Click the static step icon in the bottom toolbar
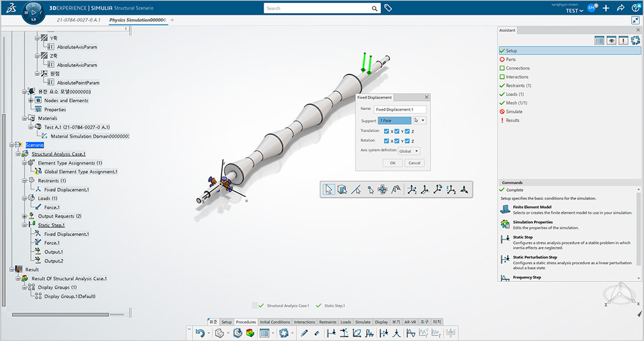This screenshot has width=644, height=341. click(331, 333)
